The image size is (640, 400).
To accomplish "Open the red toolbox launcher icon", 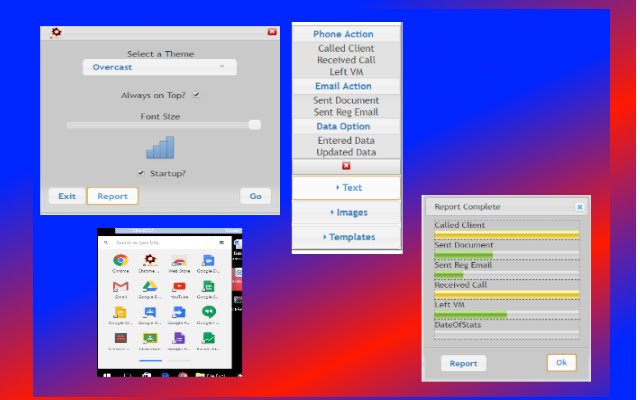I will [x=120, y=338].
